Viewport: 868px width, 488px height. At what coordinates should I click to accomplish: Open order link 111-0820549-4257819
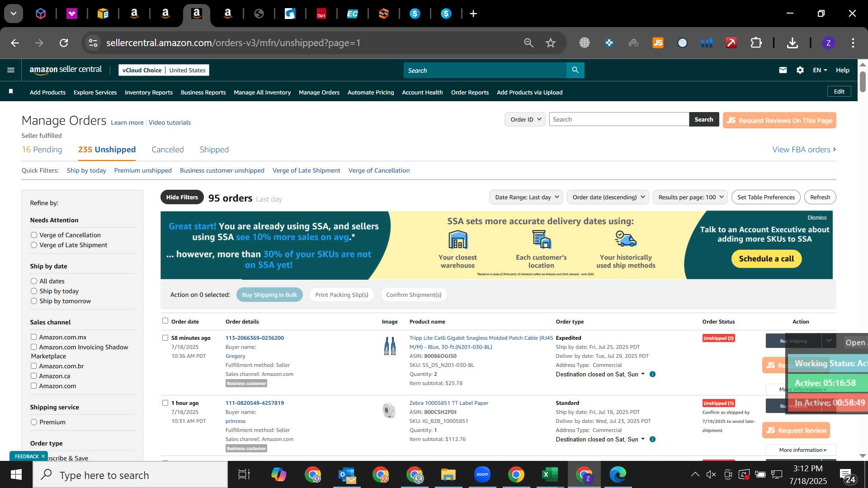[255, 403]
